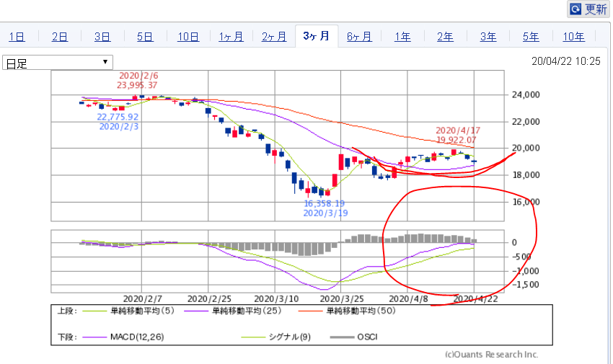
Task: Click the 更新 refresh icon
Action: click(575, 9)
